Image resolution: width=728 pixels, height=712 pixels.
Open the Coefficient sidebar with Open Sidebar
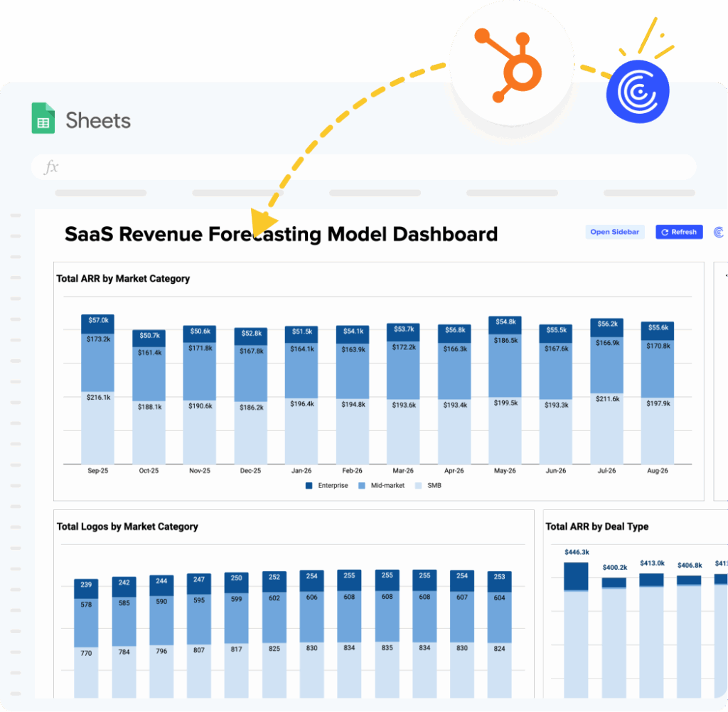click(x=614, y=232)
